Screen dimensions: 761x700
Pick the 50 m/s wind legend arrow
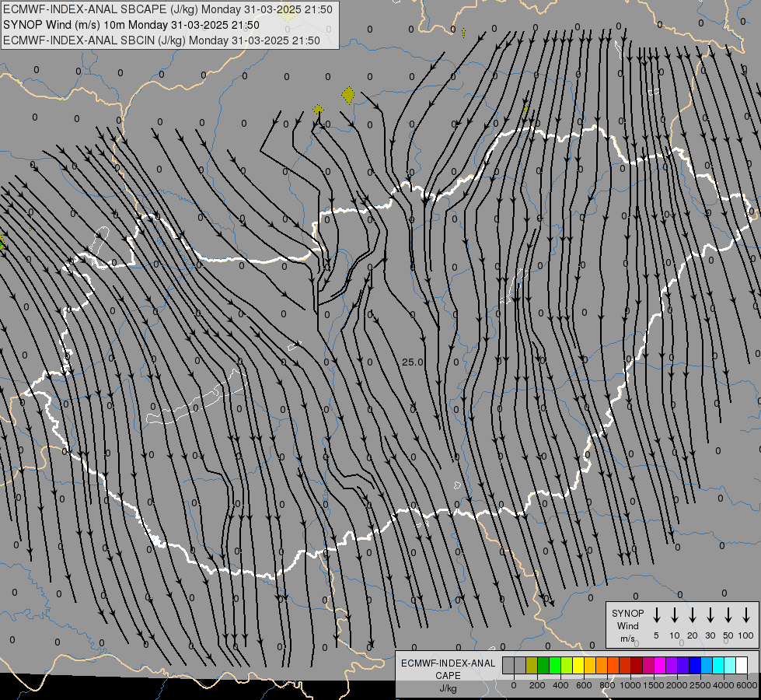(x=728, y=615)
